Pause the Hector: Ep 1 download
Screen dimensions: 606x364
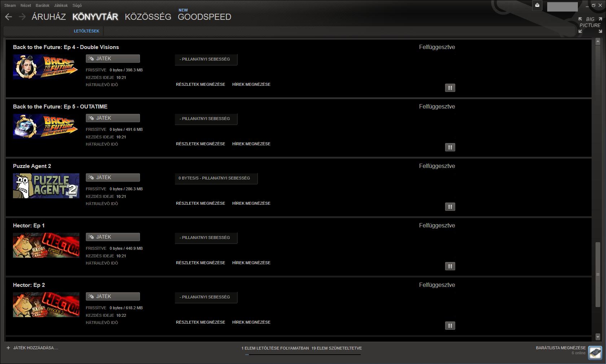click(450, 266)
